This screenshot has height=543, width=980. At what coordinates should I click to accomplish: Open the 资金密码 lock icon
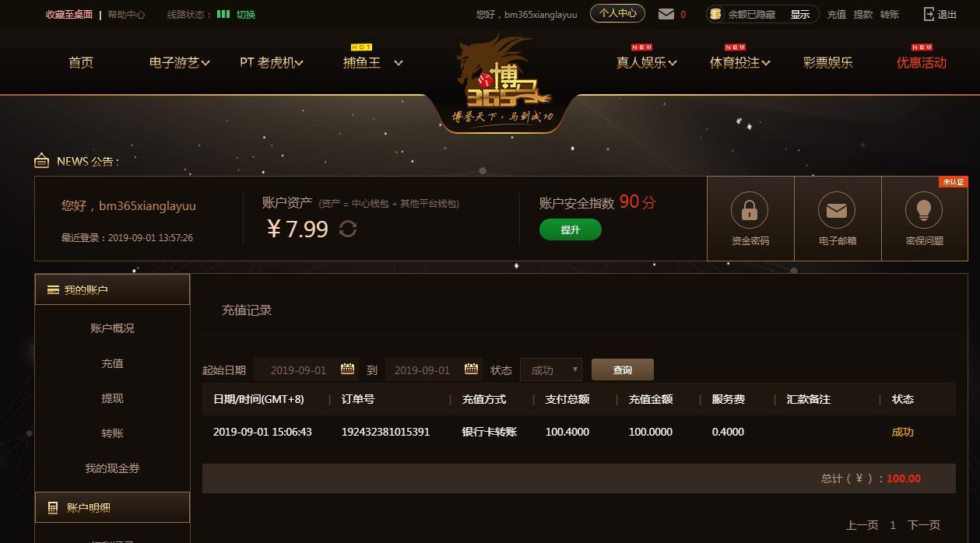(750, 210)
